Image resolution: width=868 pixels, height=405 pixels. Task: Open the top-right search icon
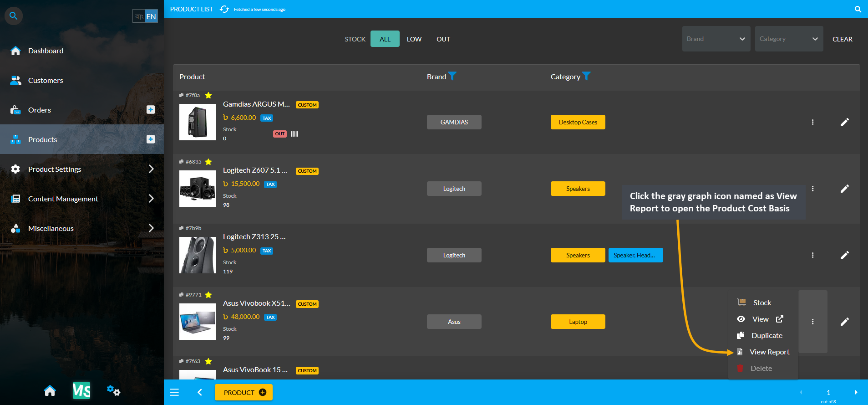point(858,9)
